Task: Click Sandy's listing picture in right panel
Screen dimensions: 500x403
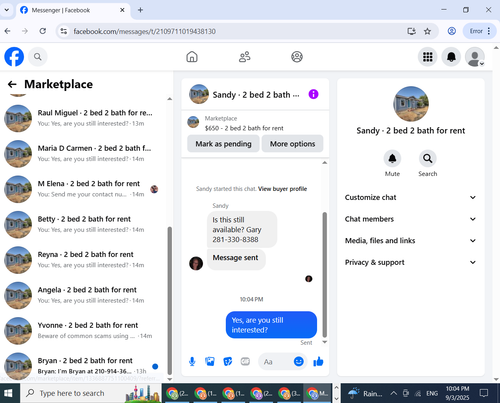Action: click(411, 104)
